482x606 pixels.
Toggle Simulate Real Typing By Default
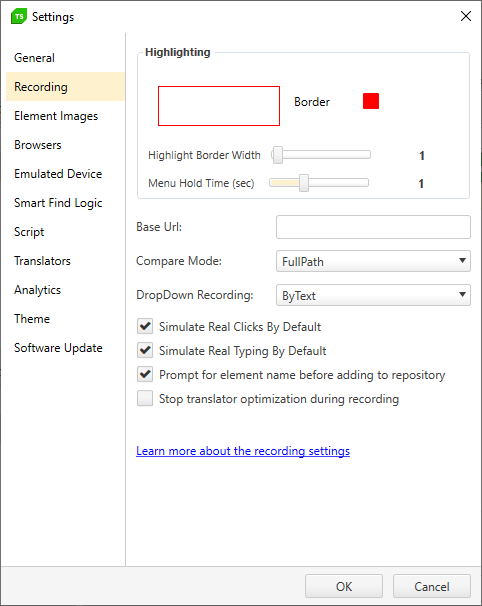click(x=145, y=351)
